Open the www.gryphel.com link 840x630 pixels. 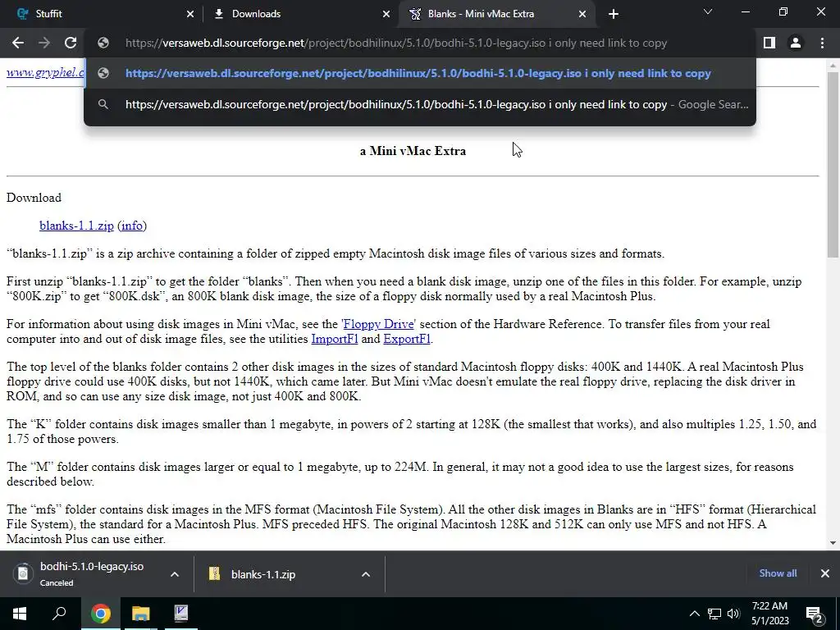[x=46, y=72]
